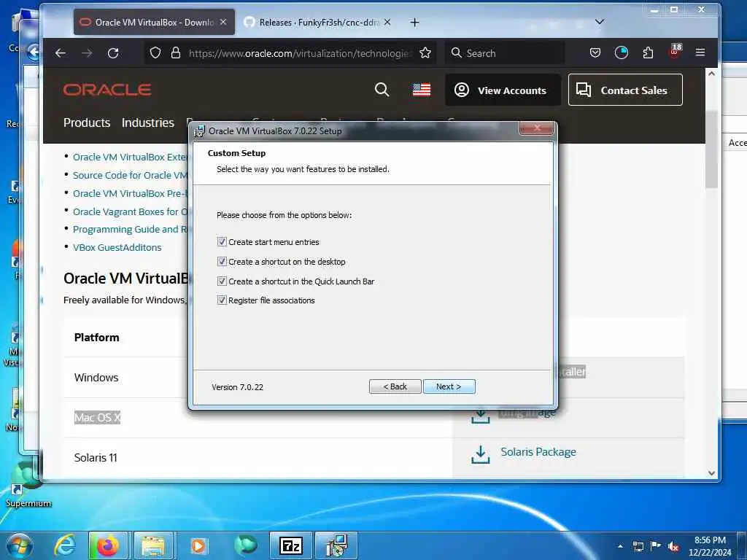Click the Solaris Package download arrow icon

point(480,454)
